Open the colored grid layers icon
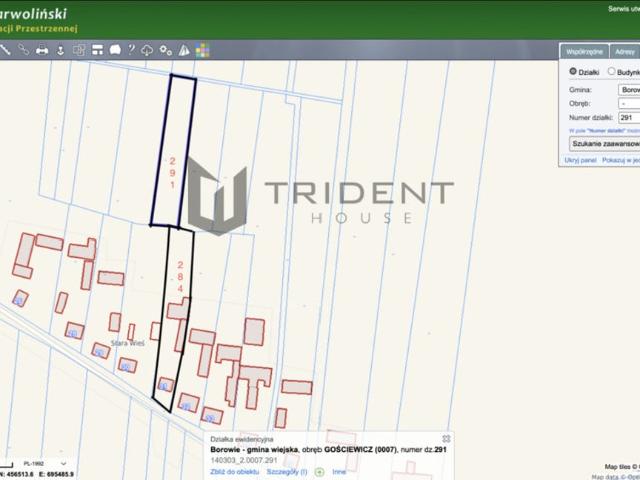 [201, 50]
